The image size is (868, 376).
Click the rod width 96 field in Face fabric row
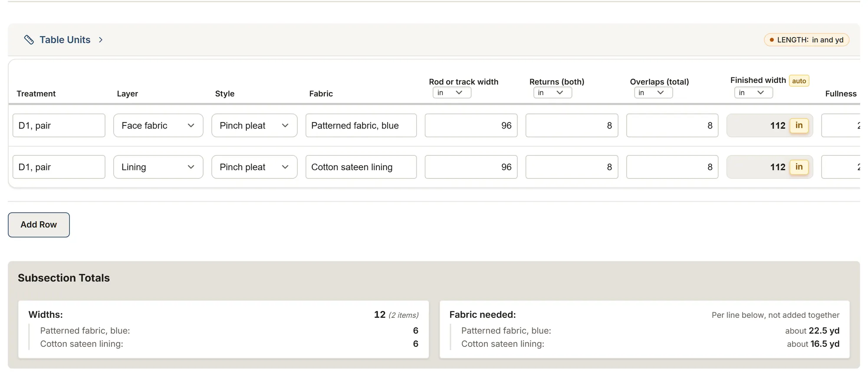click(x=471, y=125)
